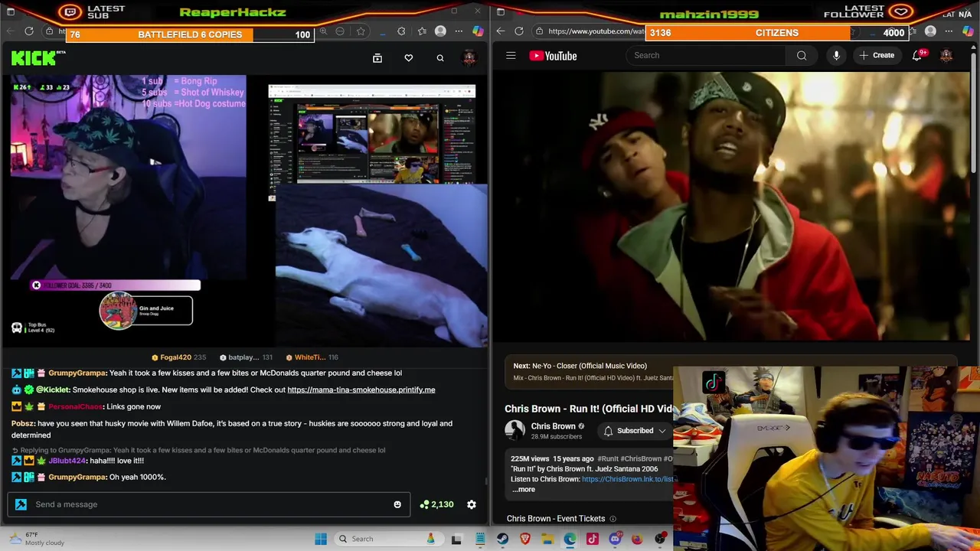This screenshot has width=980, height=551.
Task: Click the Kick stream video player
Action: click(x=245, y=210)
